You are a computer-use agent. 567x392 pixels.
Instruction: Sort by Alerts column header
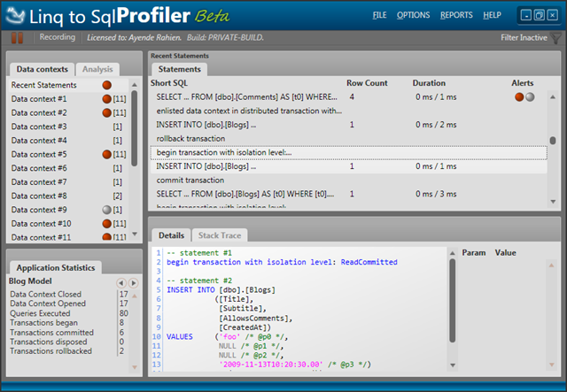click(x=523, y=83)
